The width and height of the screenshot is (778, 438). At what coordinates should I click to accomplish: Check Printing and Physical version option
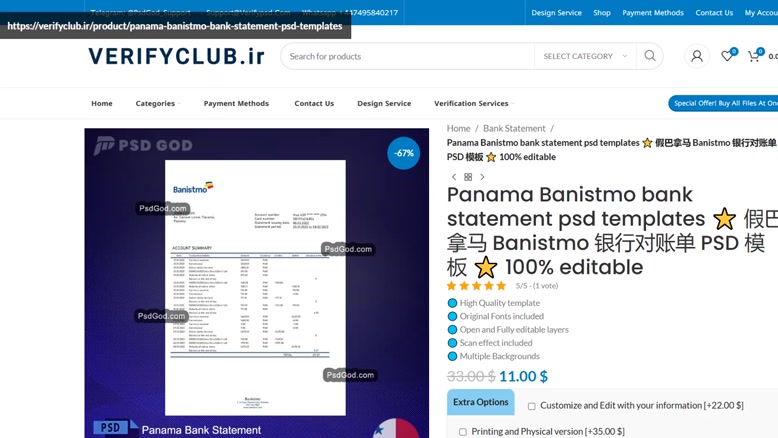(x=463, y=432)
